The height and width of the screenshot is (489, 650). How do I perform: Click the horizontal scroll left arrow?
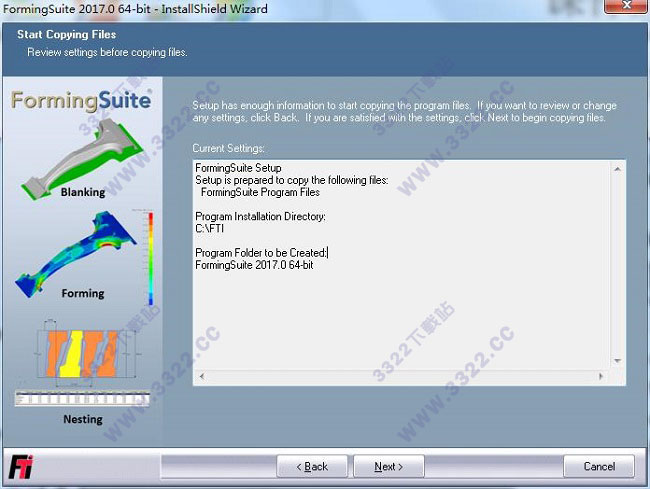[202, 376]
